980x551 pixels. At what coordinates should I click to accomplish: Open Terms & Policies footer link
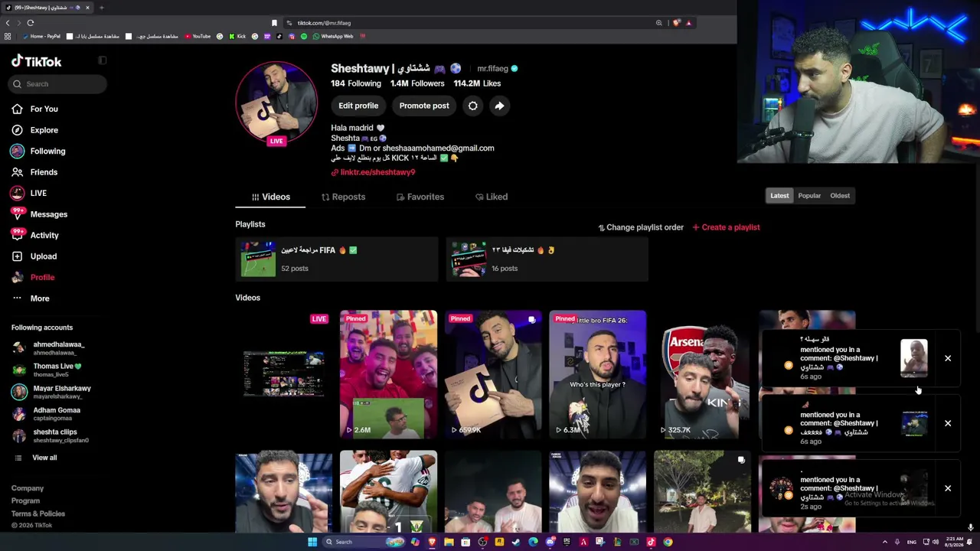click(38, 514)
